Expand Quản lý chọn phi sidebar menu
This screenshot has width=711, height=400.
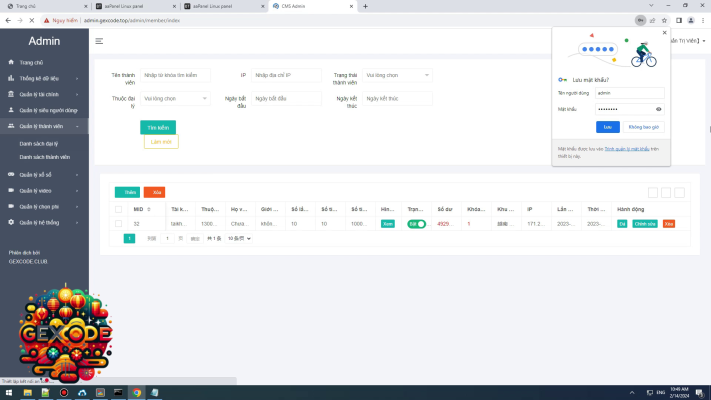point(44,207)
